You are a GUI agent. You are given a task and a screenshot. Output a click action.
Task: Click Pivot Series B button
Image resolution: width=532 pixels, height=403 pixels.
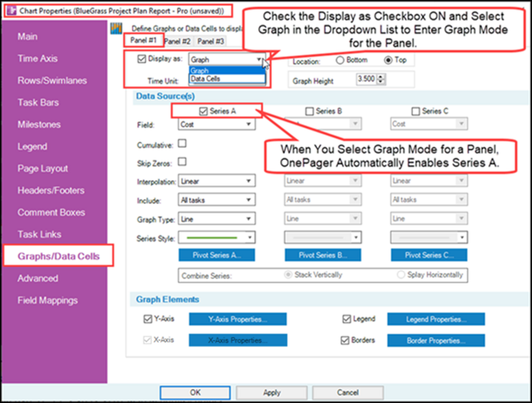pos(322,255)
